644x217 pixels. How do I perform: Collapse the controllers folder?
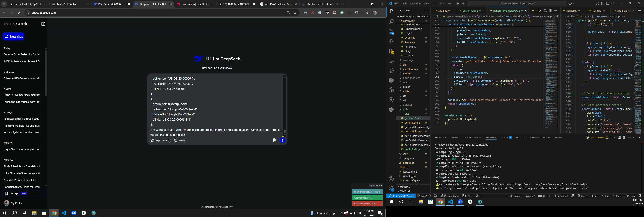pos(409,21)
